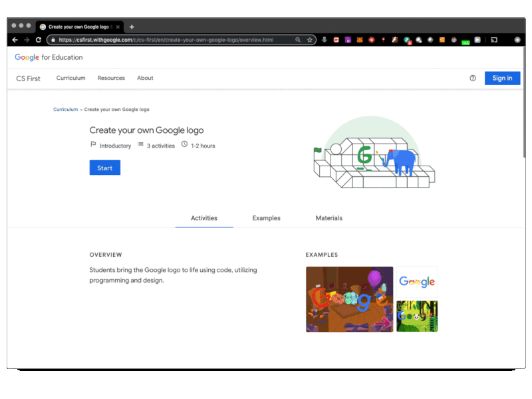Viewport: 532px width, 399px height.
Task: Click the '1-2 hours' duration label
Action: coord(203,146)
